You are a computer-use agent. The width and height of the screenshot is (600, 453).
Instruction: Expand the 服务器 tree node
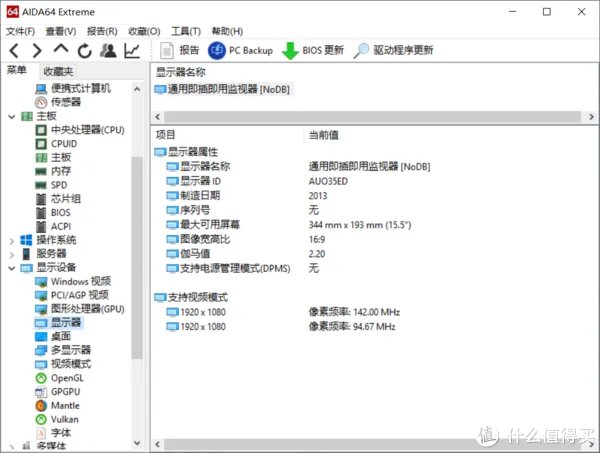11,255
